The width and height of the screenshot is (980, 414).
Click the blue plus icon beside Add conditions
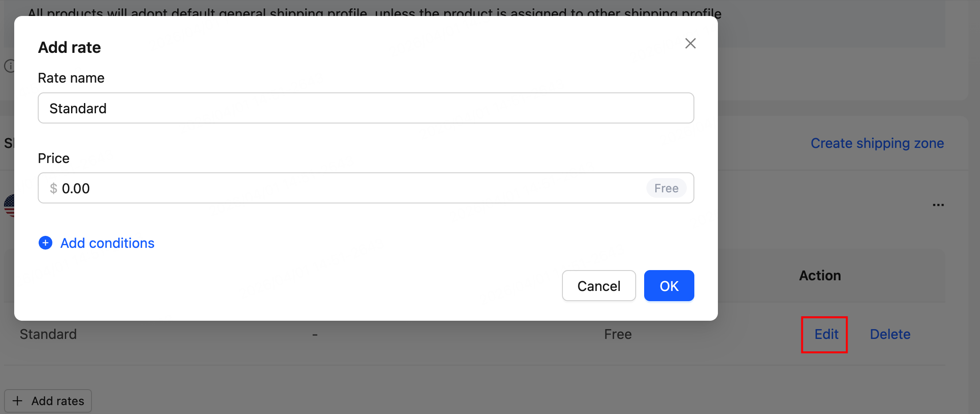point(45,243)
